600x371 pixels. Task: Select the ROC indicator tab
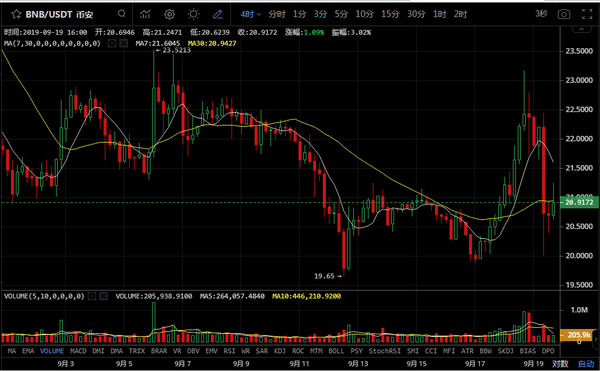pyautogui.click(x=298, y=351)
